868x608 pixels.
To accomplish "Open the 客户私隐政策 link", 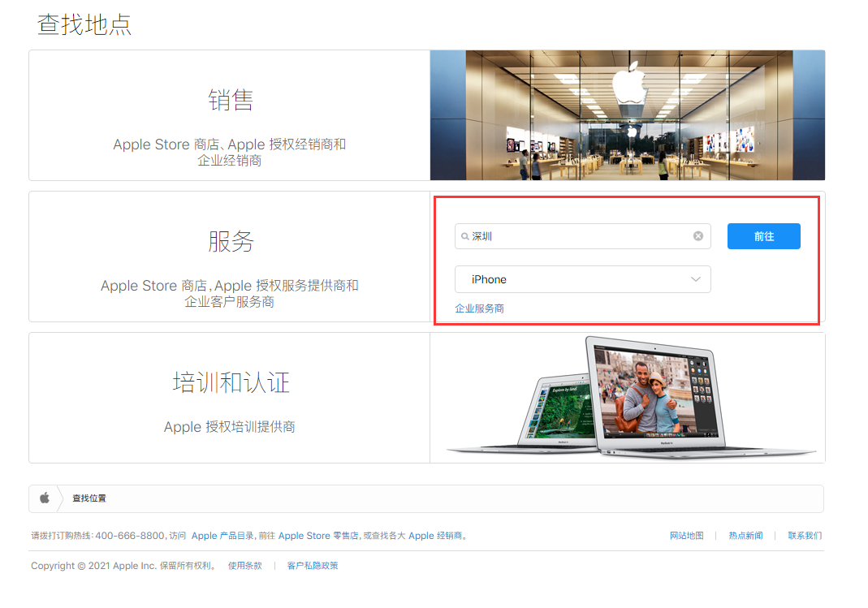I will (313, 565).
